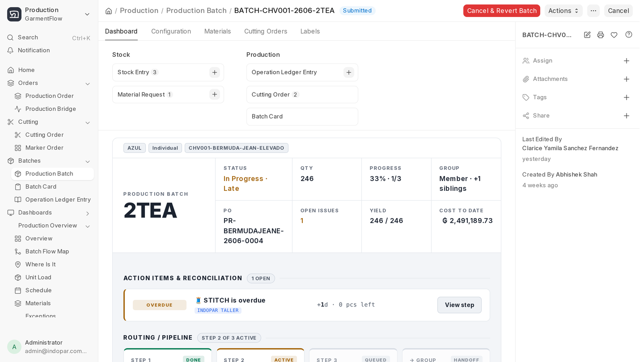This screenshot has height=362, width=644.
Task: Expand the Dashboards section chevron
Action: click(x=88, y=213)
